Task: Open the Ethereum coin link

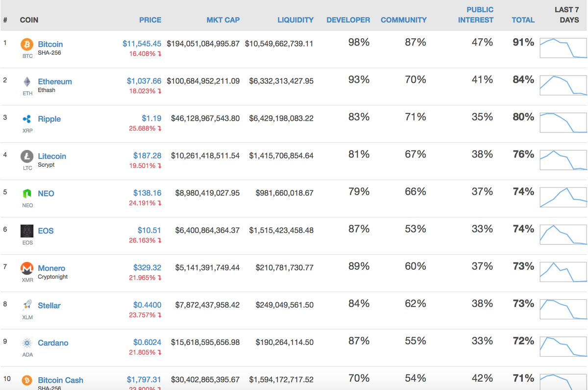Action: point(55,81)
